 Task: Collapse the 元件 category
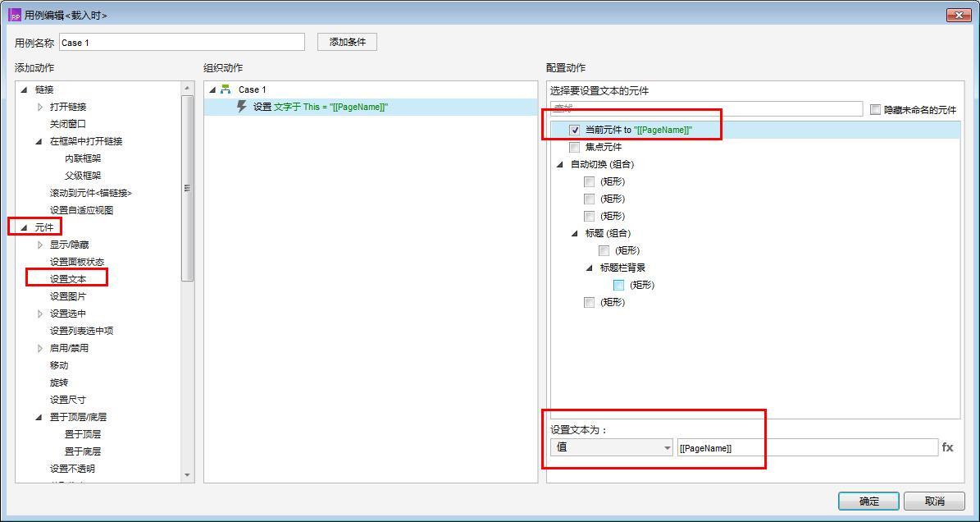[x=25, y=227]
